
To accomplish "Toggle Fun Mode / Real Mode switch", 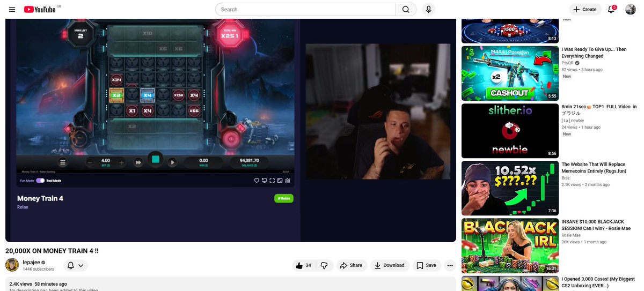I will [x=40, y=181].
